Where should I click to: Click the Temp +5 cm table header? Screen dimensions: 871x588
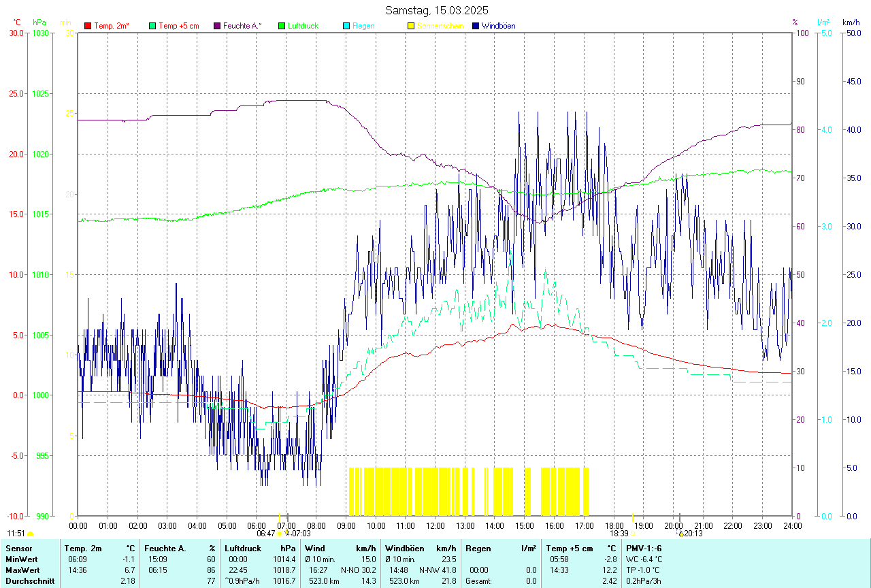coord(570,549)
